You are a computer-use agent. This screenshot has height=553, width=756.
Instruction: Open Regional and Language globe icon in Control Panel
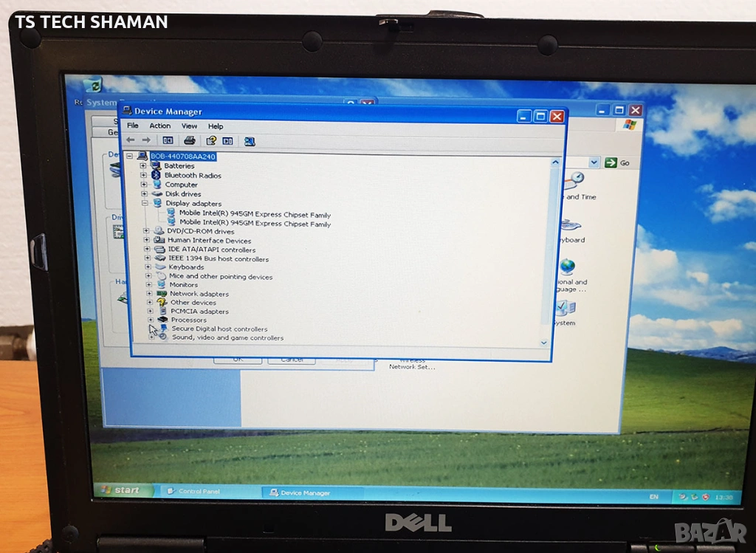tap(568, 267)
